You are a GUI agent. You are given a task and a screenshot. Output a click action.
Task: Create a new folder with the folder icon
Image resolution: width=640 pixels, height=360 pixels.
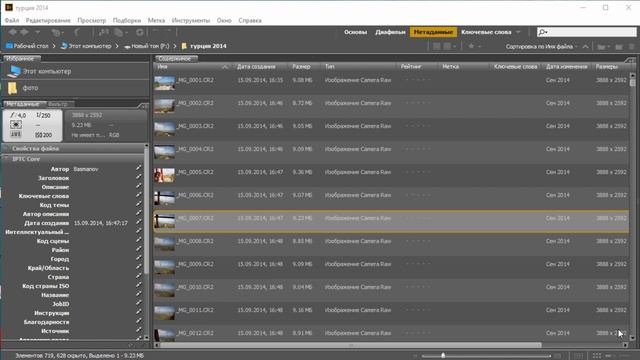tap(619, 47)
